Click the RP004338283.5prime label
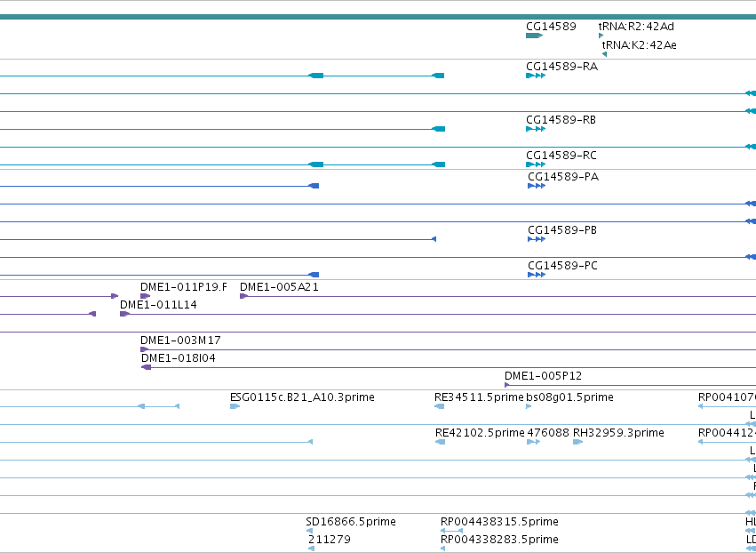This screenshot has height=553, width=756. (499, 540)
